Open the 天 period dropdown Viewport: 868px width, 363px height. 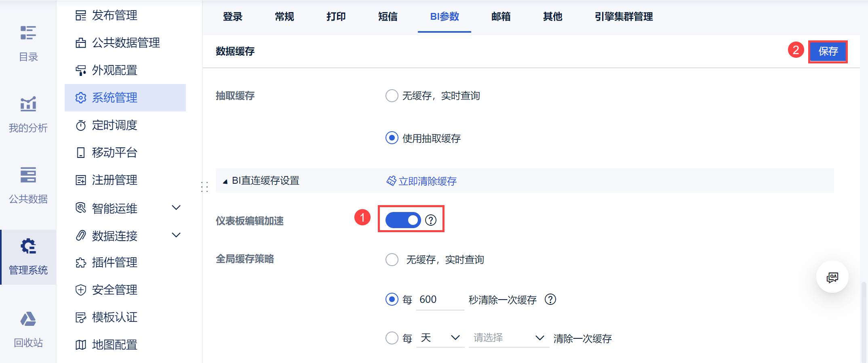click(440, 338)
